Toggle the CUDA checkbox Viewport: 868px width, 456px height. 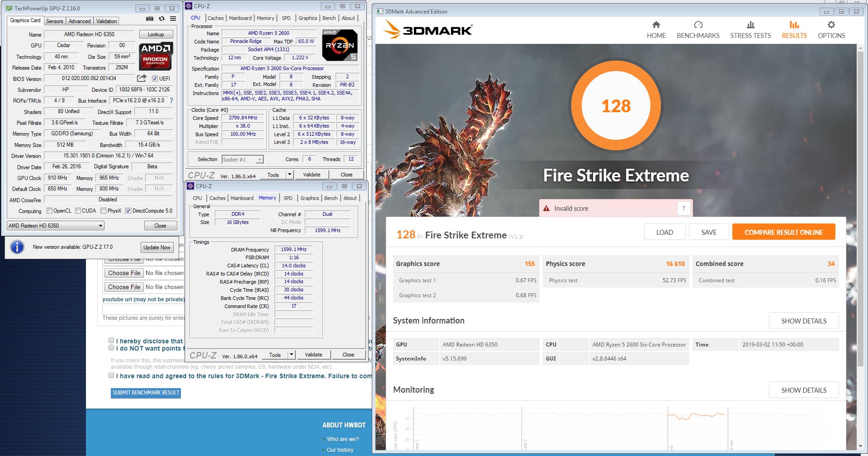coord(78,211)
